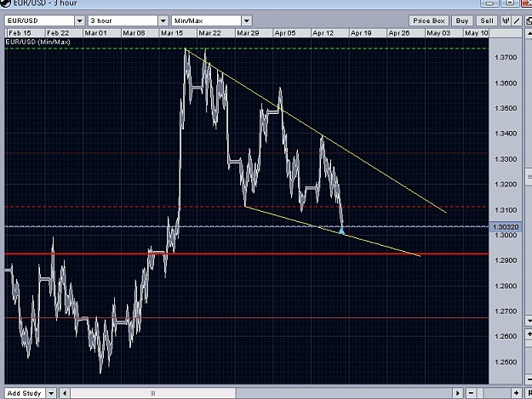This screenshot has height=399, width=532.
Task: Click the May 03 date header
Action: click(438, 33)
